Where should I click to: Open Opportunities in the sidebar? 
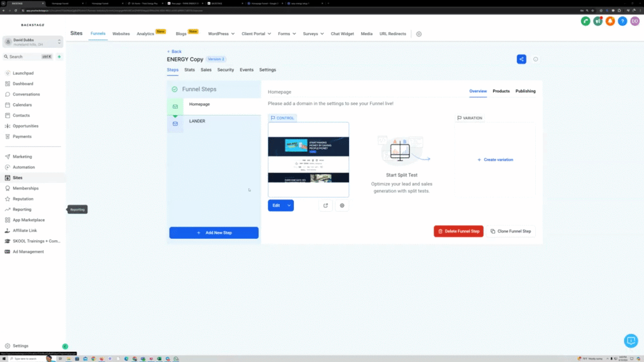coord(25,126)
